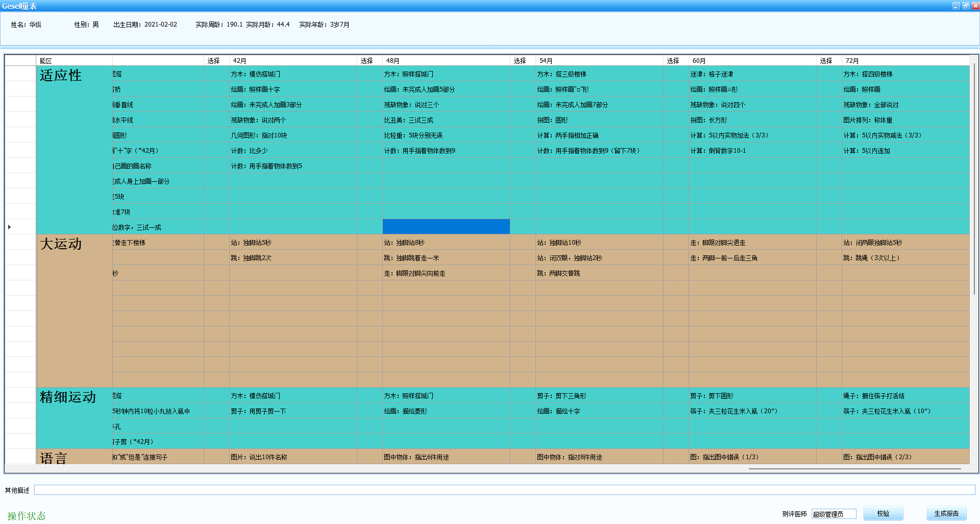Click the row indicator arrow at left edge
The image size is (980, 524).
coord(9,227)
